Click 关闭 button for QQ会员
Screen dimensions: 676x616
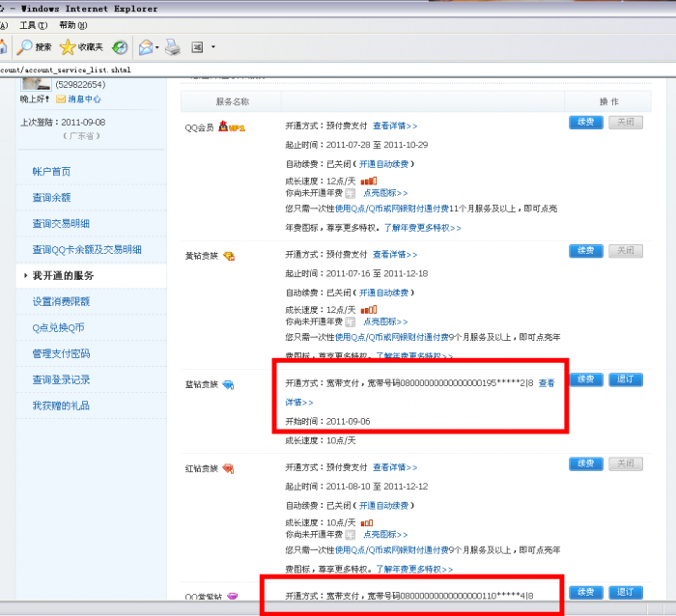pyautogui.click(x=626, y=123)
